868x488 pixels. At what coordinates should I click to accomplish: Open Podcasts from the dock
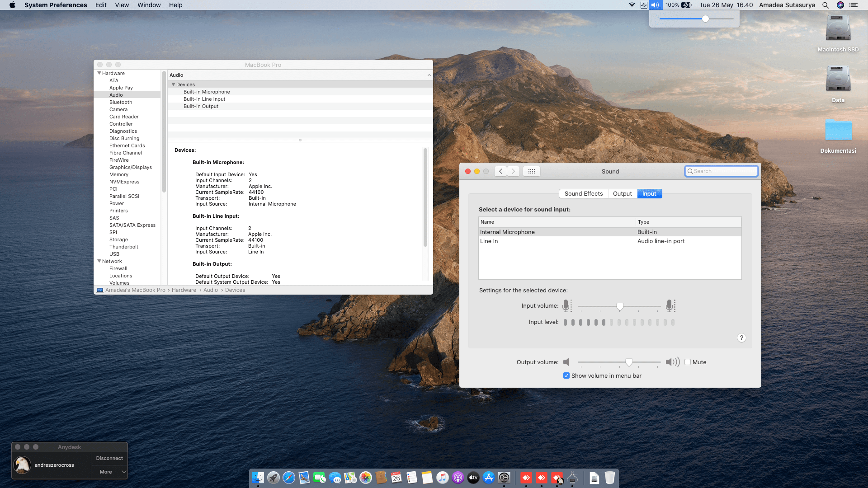click(458, 478)
